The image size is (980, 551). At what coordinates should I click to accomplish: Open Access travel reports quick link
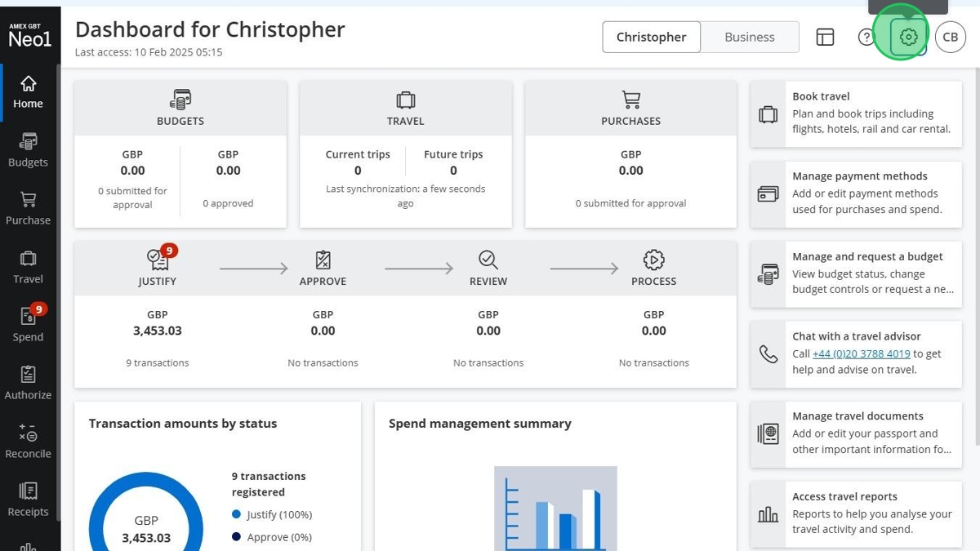pyautogui.click(x=856, y=514)
